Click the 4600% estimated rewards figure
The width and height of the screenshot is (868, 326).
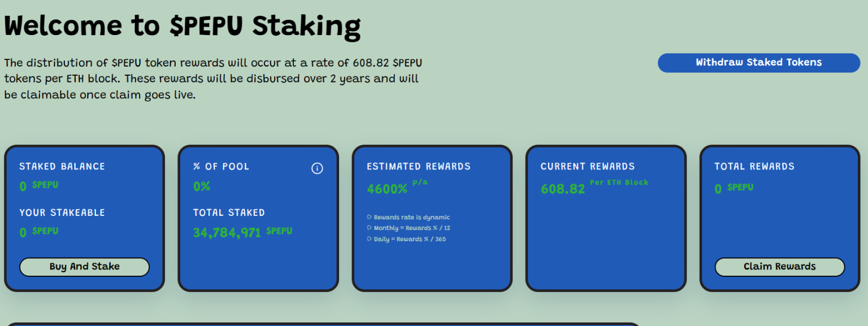(x=387, y=189)
